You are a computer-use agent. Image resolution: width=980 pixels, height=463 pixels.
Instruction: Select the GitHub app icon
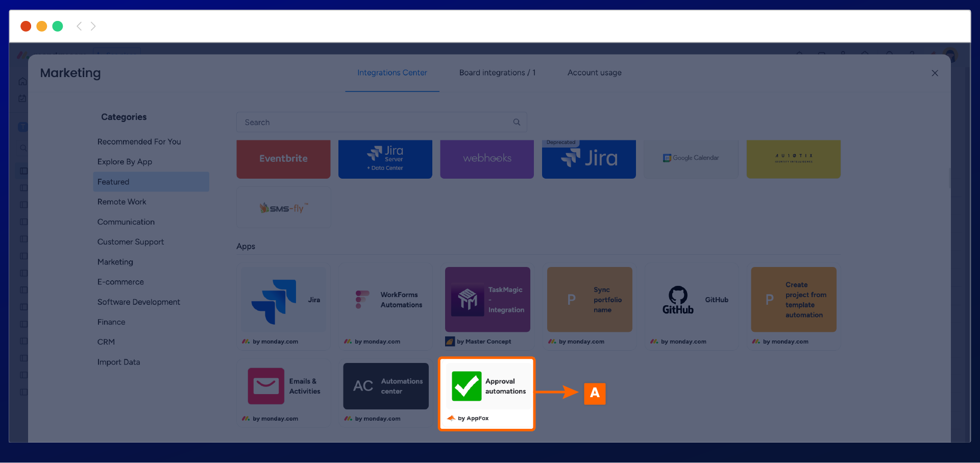click(677, 300)
